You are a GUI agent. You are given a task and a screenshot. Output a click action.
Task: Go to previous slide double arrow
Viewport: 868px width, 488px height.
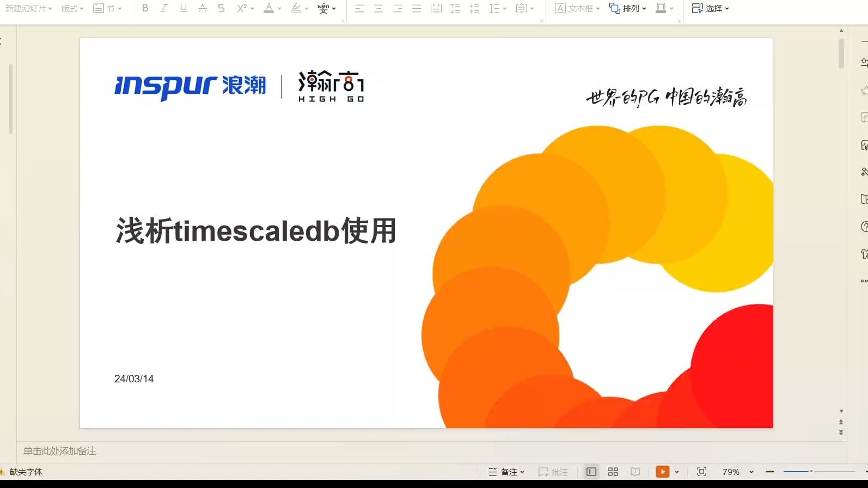coord(841,422)
